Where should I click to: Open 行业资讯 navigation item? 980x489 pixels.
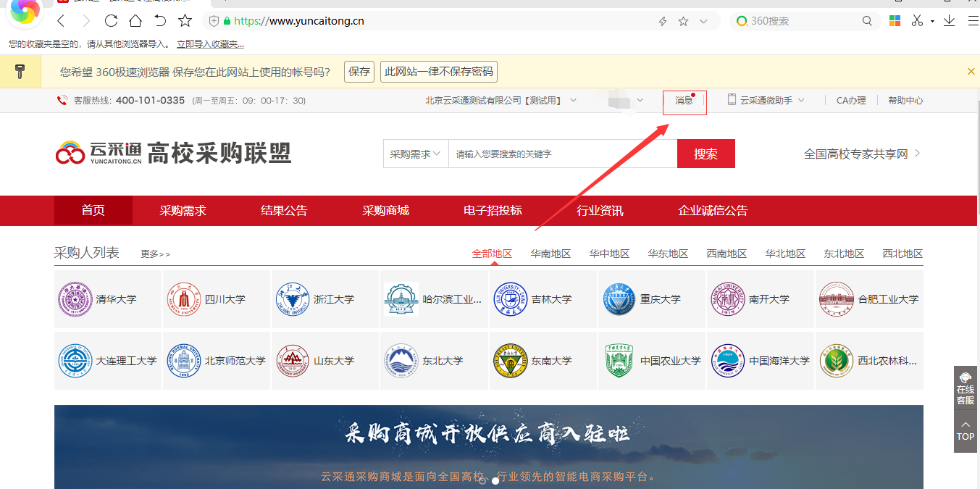(600, 210)
